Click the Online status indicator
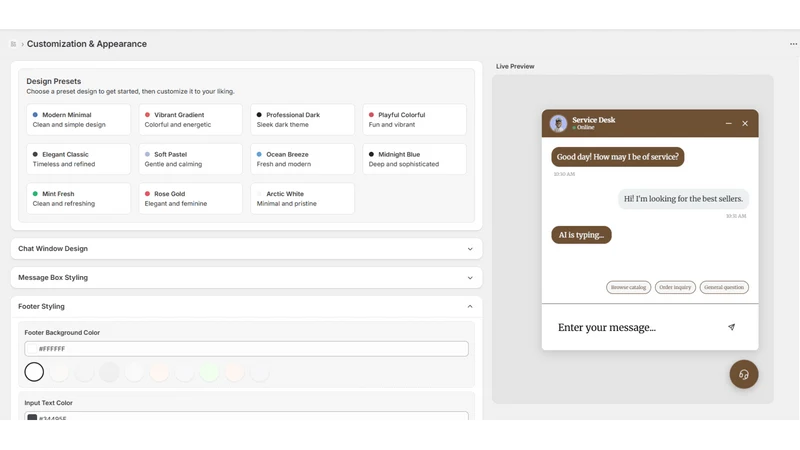800x450 pixels. [x=583, y=128]
